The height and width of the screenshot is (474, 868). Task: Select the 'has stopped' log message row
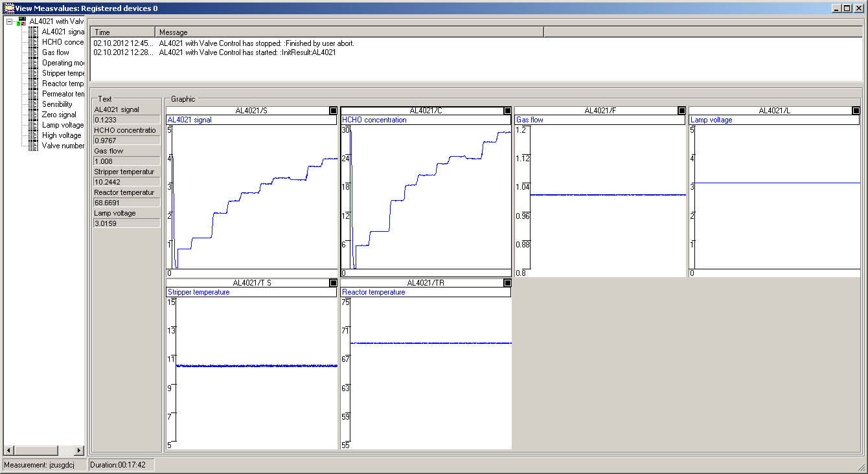tap(257, 43)
